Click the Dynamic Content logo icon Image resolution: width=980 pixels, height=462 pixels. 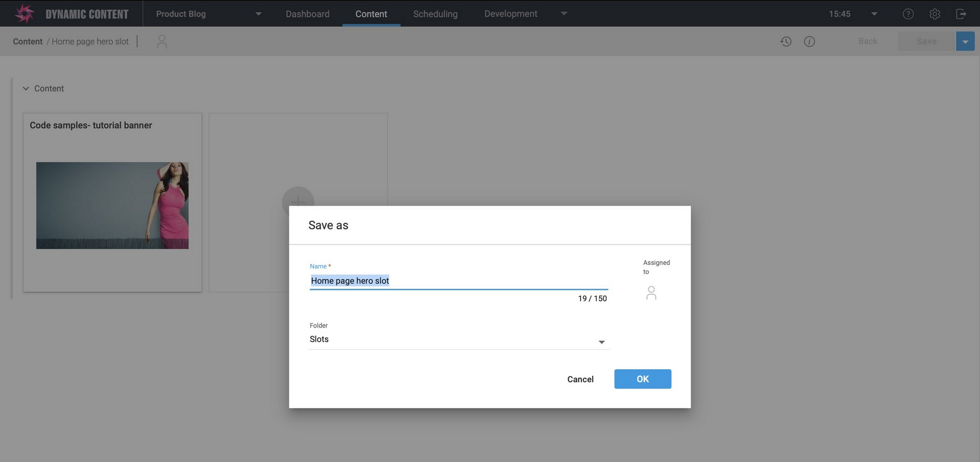pyautogui.click(x=24, y=14)
